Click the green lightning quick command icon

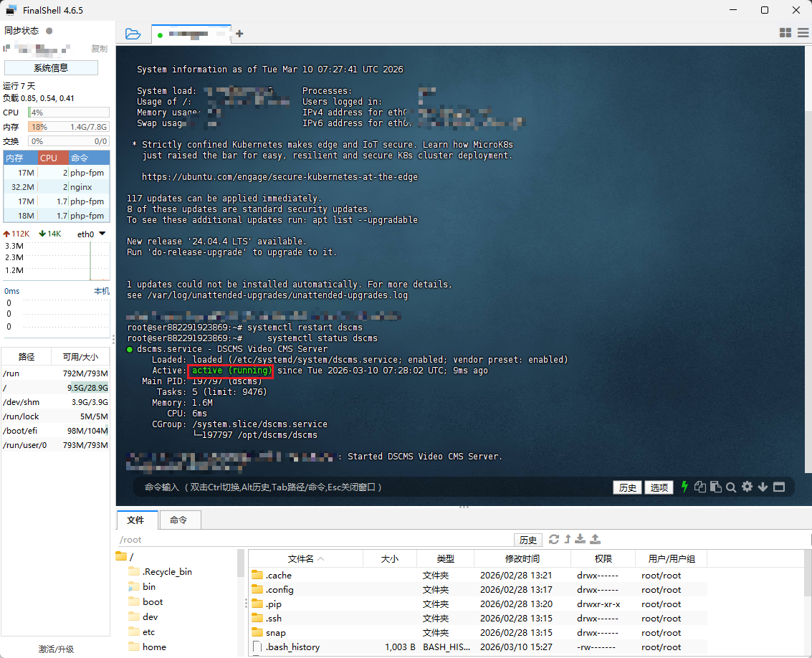coord(684,487)
